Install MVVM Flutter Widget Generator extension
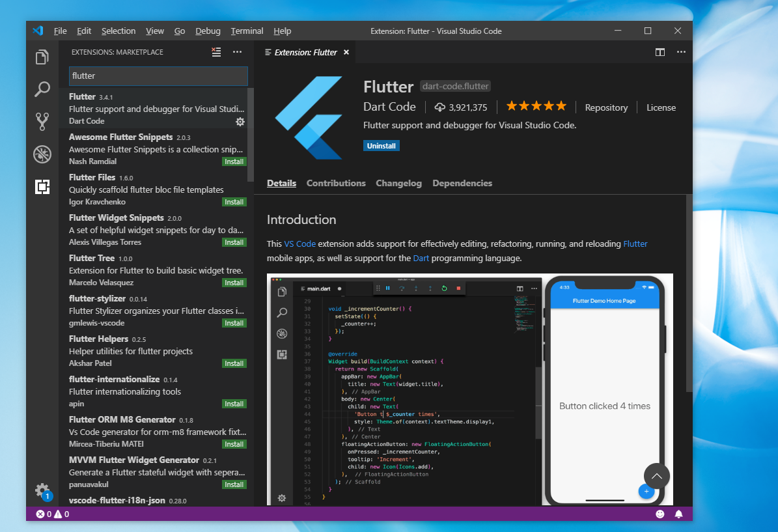778x532 pixels. click(x=234, y=484)
